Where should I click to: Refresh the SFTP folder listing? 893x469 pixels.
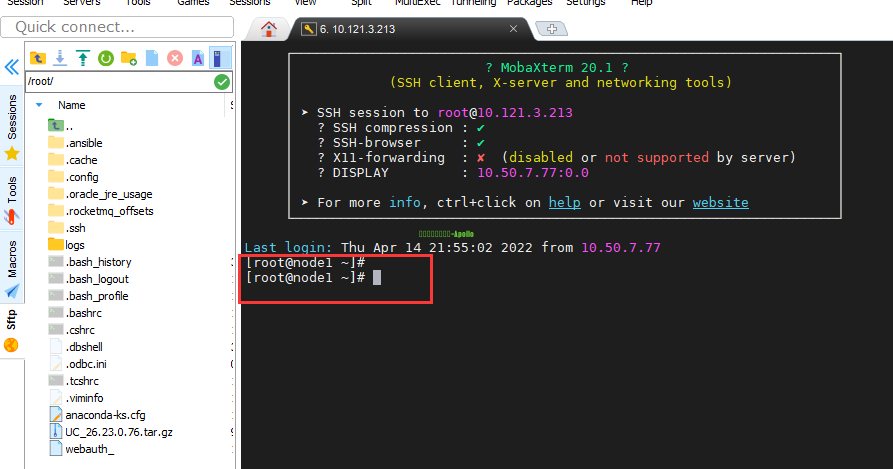coord(105,58)
